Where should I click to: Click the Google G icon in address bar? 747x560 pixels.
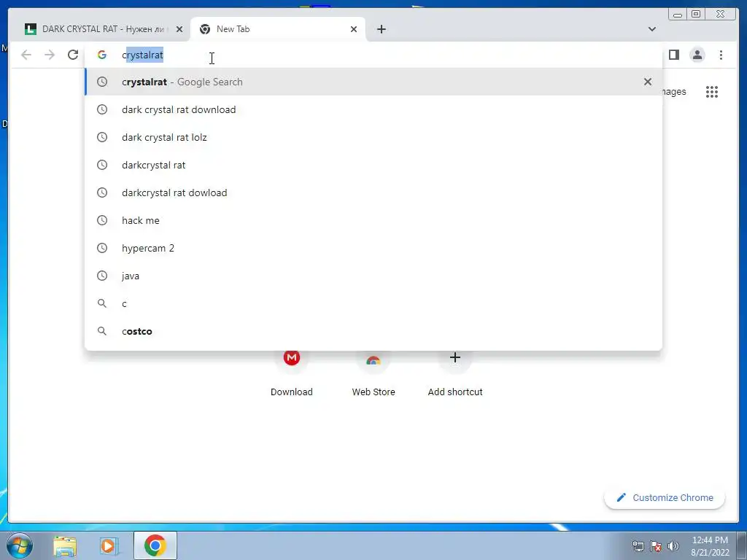102,55
